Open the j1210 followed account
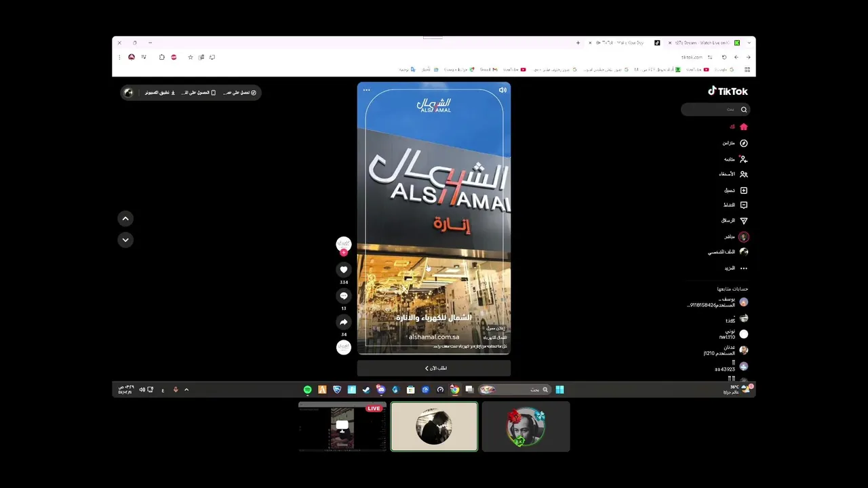This screenshot has width=868, height=488. coord(725,350)
